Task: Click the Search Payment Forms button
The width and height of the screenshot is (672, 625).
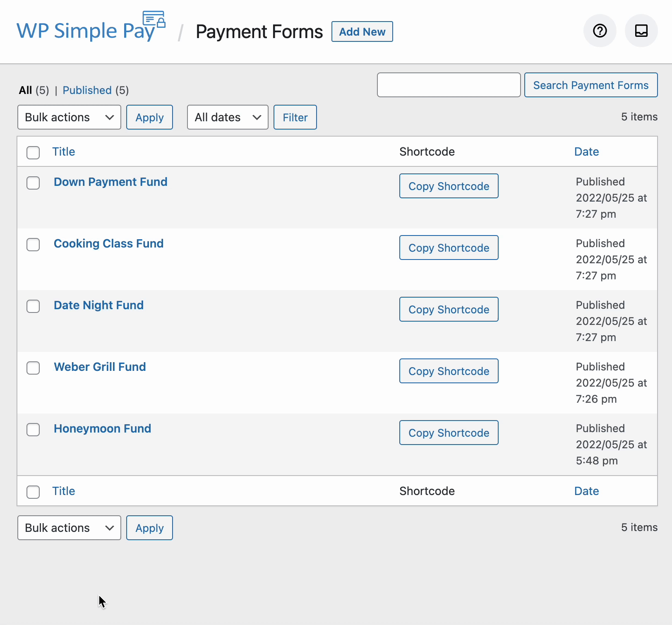Action: (x=590, y=85)
